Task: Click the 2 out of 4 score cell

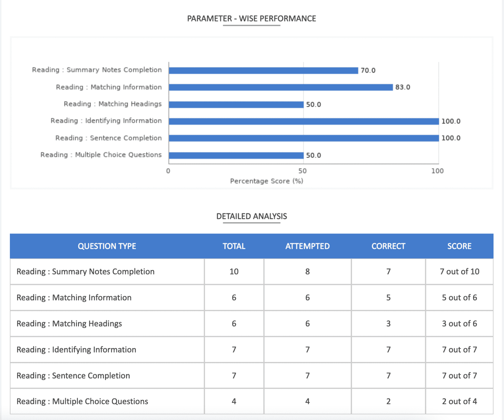Action: click(459, 401)
